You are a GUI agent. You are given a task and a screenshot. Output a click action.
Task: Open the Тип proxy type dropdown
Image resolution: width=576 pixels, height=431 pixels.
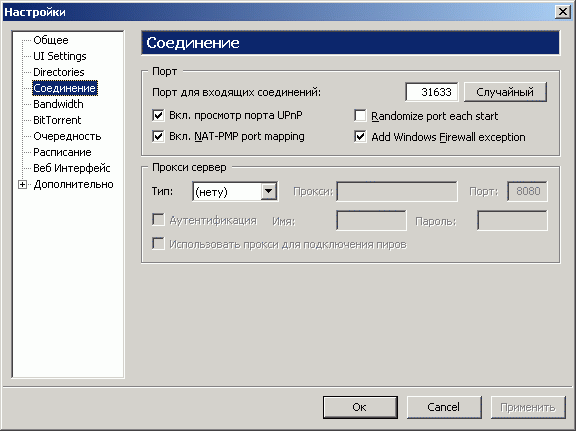point(235,191)
